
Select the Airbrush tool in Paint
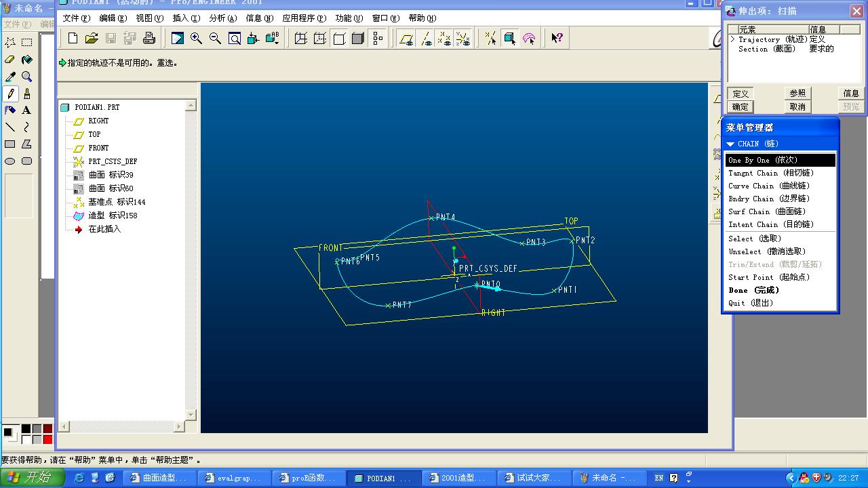pos(10,110)
